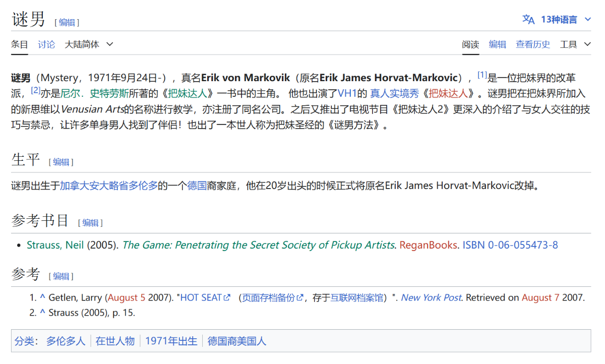The width and height of the screenshot is (605, 364).
Task: Open the ISBN 0-06-055473-8 link
Action: [x=510, y=245]
